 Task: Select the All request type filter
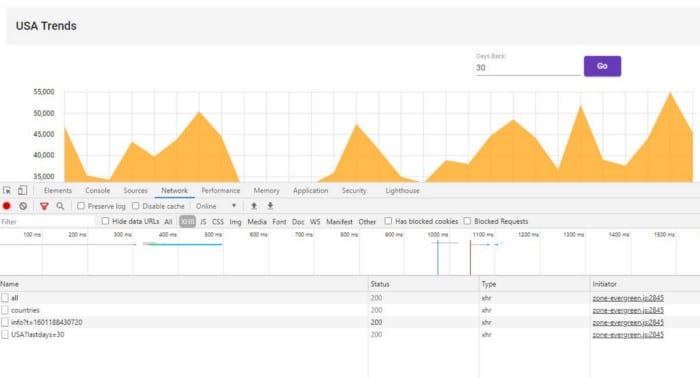click(x=168, y=221)
